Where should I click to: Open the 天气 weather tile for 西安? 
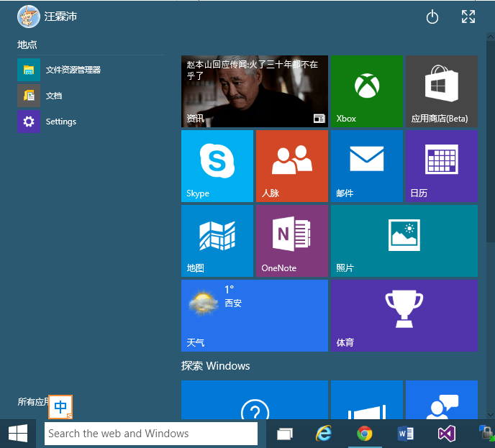pyautogui.click(x=254, y=316)
